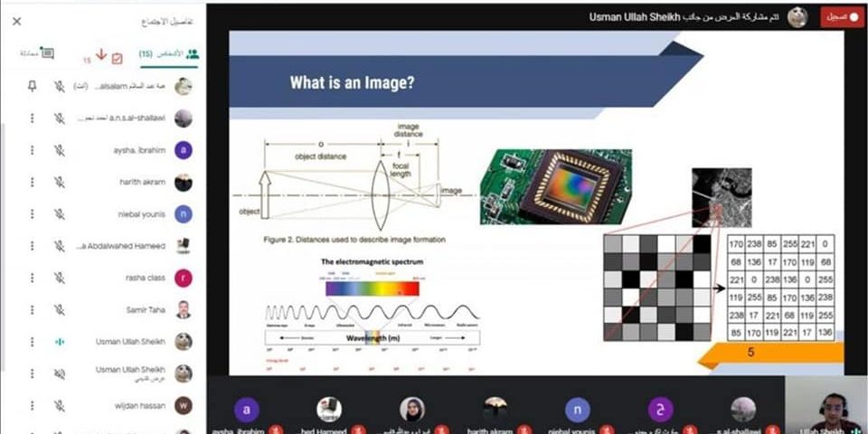
Task: Click niebal younis's tile in the bottom strip
Action: 577,410
